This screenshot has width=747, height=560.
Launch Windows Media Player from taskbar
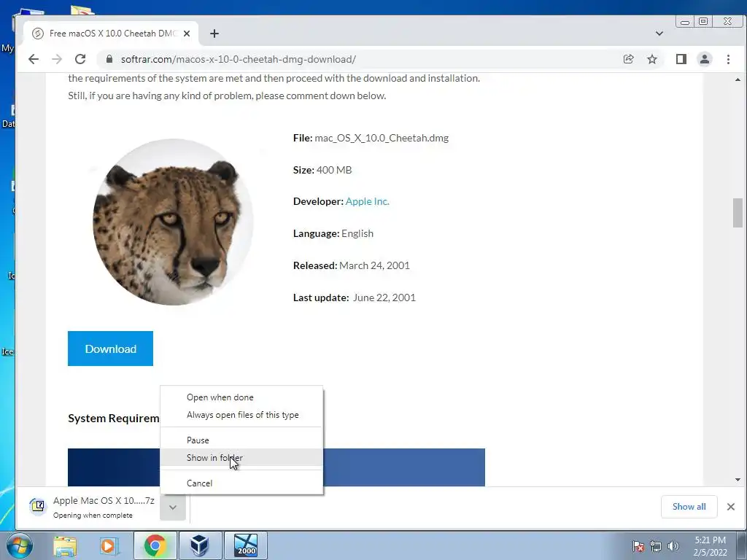tap(108, 545)
